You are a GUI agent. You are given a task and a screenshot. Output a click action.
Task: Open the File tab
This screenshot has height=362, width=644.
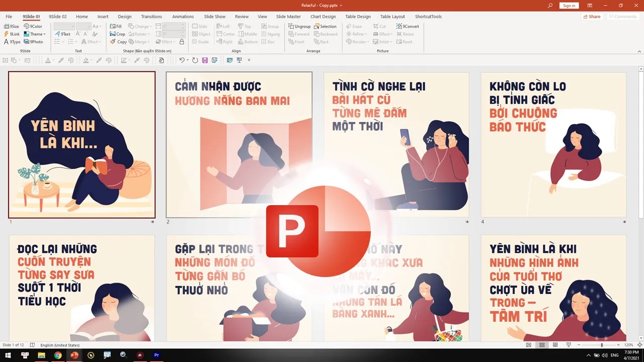9,17
